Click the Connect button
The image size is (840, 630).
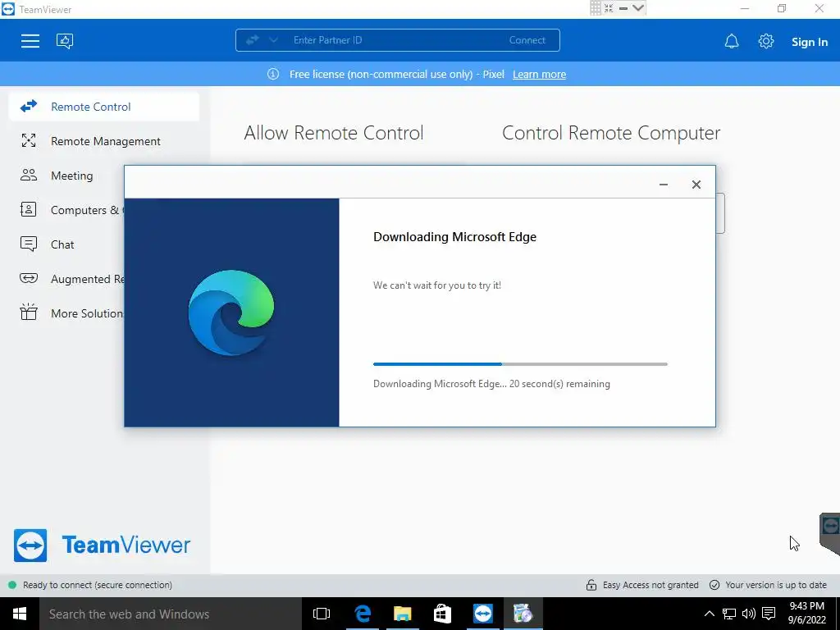tap(527, 40)
